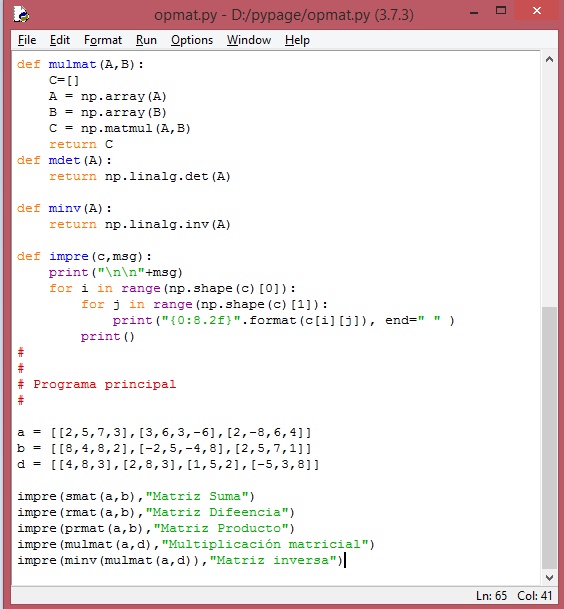Screen dimensions: 564x609
Task: Click the 'Matriz inversa' string text
Action: tap(273, 560)
